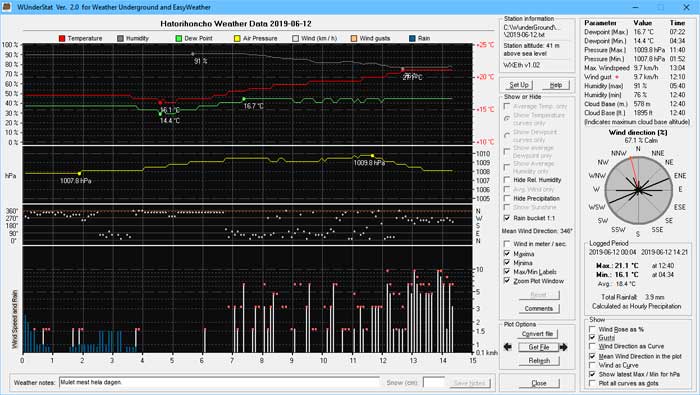Toggle Average Temp. only checkbox
Image resolution: width=700 pixels, height=395 pixels.
(x=507, y=106)
